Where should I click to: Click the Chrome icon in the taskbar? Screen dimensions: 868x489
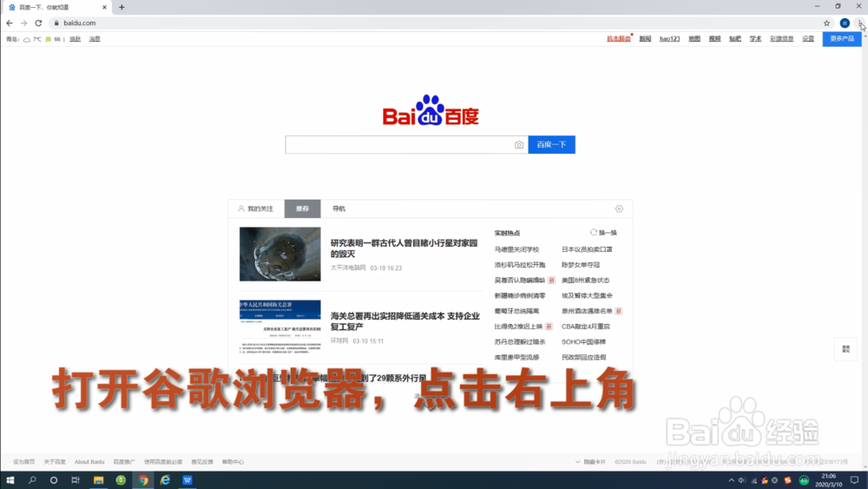coord(143,480)
